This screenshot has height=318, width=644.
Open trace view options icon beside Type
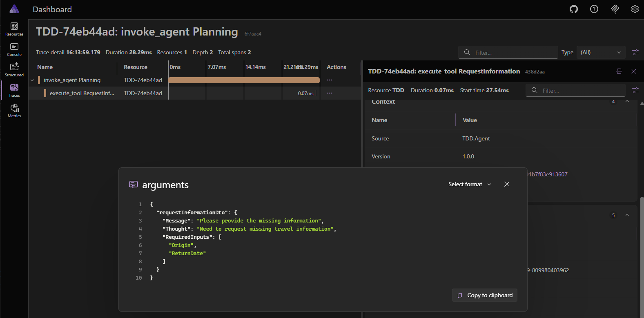(x=635, y=52)
